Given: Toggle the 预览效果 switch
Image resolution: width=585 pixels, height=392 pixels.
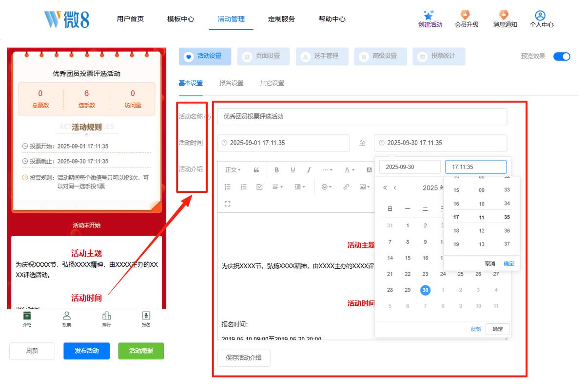Looking at the screenshot, I should tap(562, 56).
